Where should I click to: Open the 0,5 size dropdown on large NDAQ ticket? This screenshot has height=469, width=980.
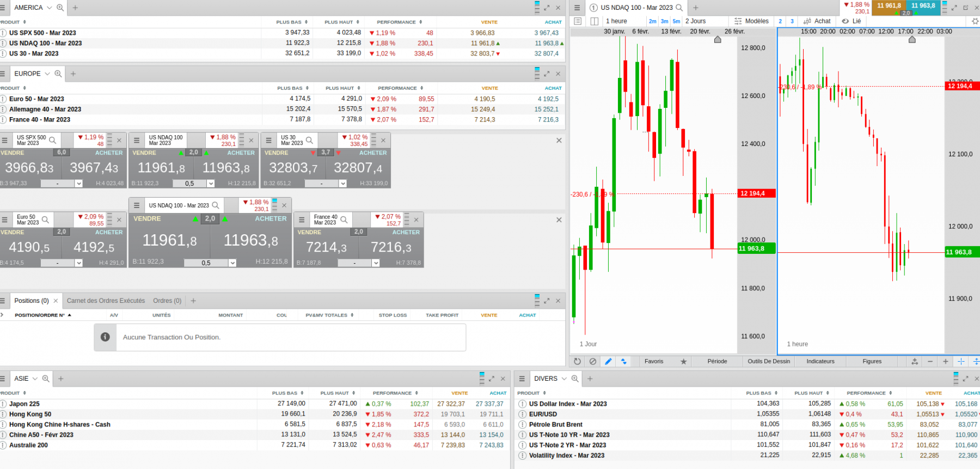[x=232, y=263]
